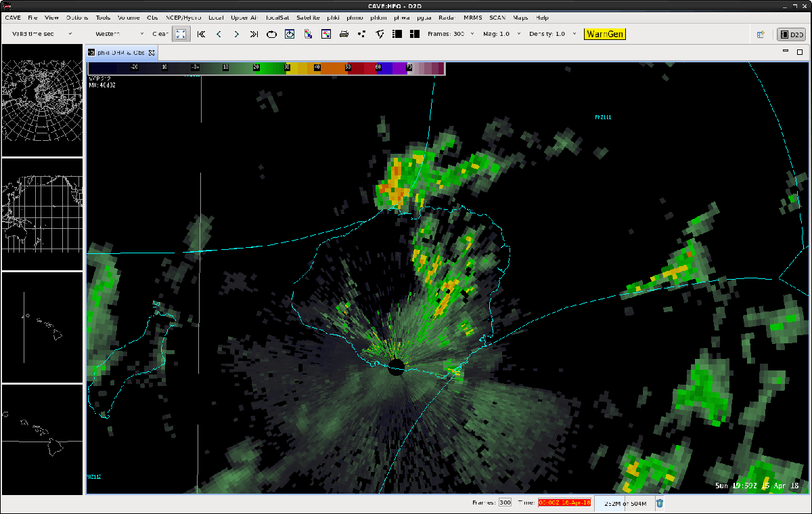This screenshot has height=514, width=812.
Task: Step forward one frame
Action: pos(236,34)
